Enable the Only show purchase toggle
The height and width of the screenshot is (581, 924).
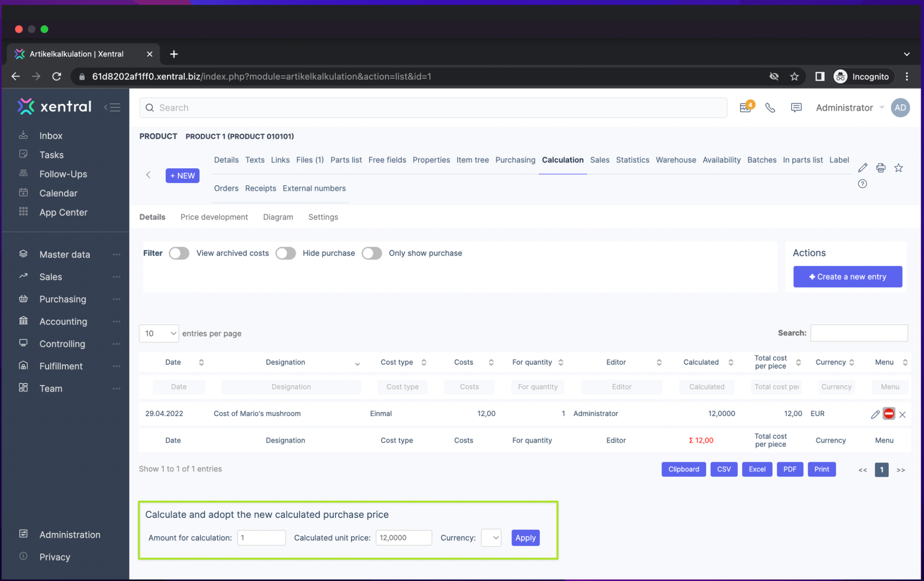[372, 253]
